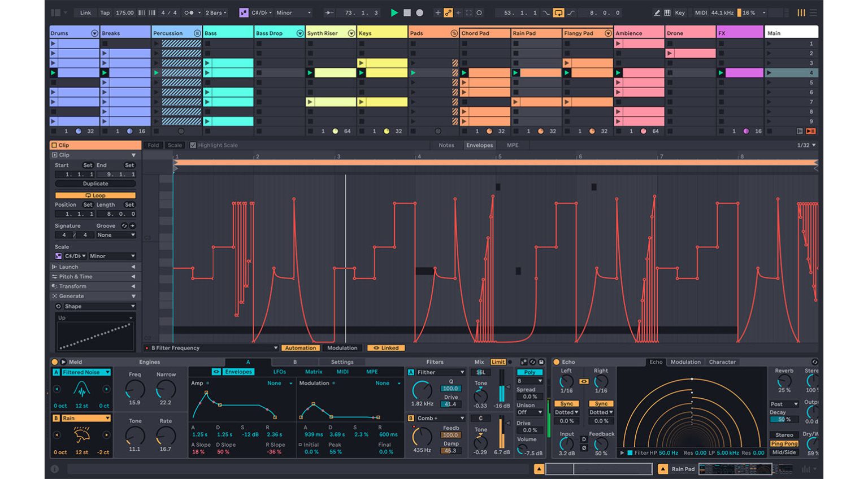868x479 pixels.
Task: Start playback with the Play button
Action: click(x=394, y=12)
